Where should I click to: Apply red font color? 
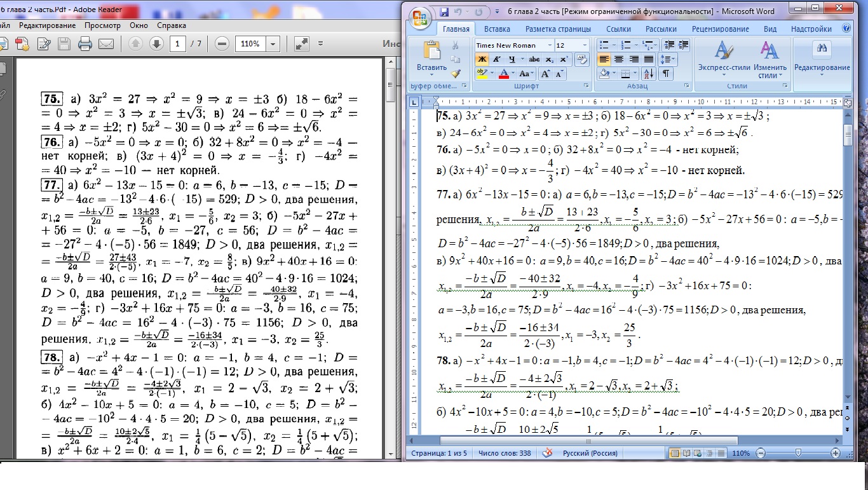pyautogui.click(x=504, y=74)
